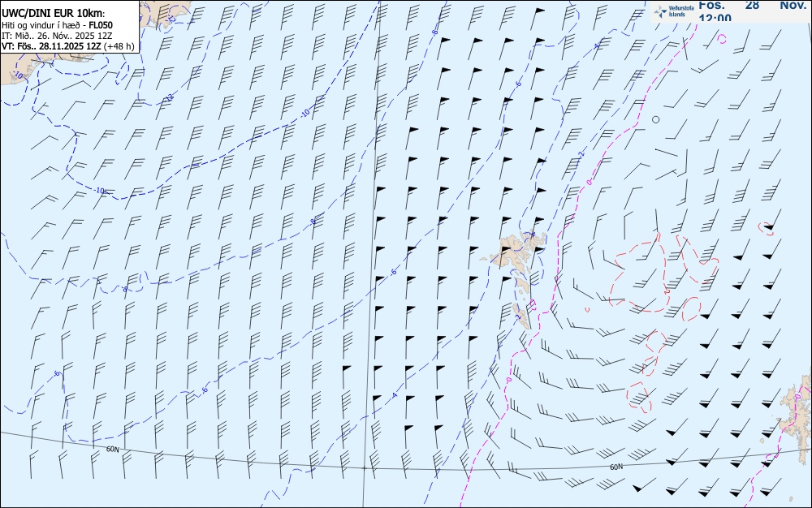Click the '12:00' time in header

[x=715, y=18]
